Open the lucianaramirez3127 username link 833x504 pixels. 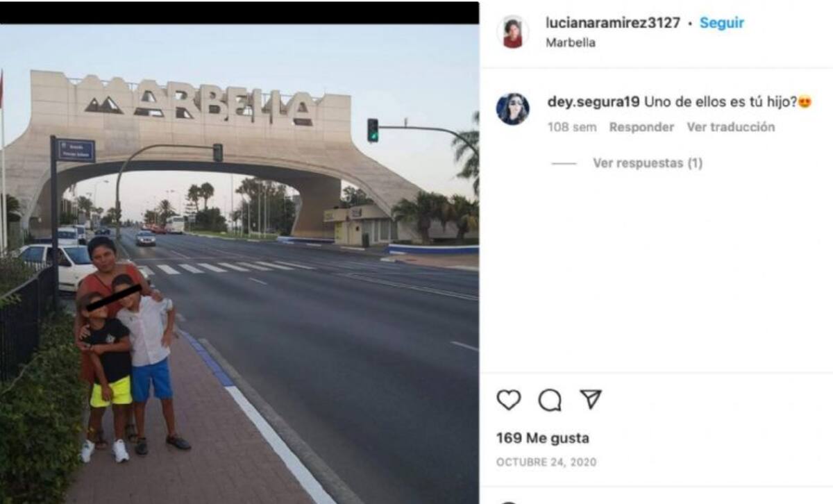pos(613,22)
